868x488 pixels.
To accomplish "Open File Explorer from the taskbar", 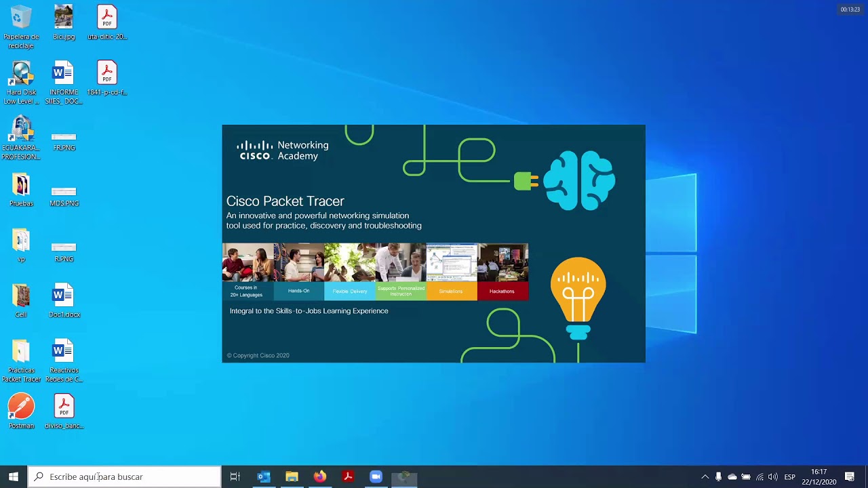I will [x=292, y=476].
